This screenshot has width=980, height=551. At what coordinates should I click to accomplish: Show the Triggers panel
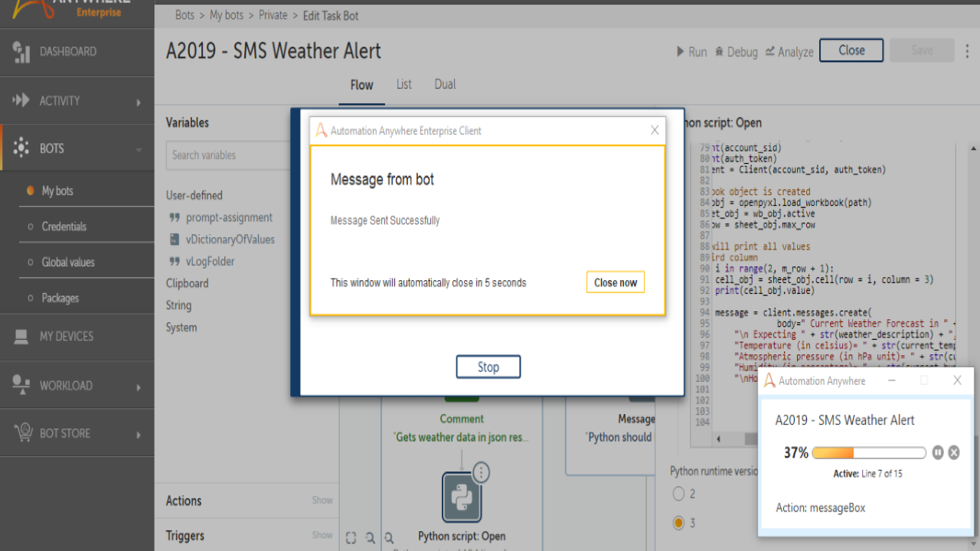pos(322,536)
